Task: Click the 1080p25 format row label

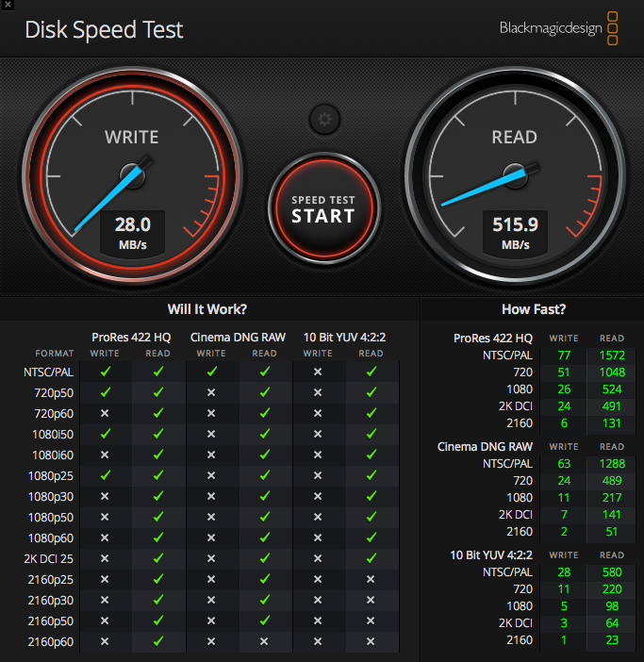Action: [x=51, y=476]
